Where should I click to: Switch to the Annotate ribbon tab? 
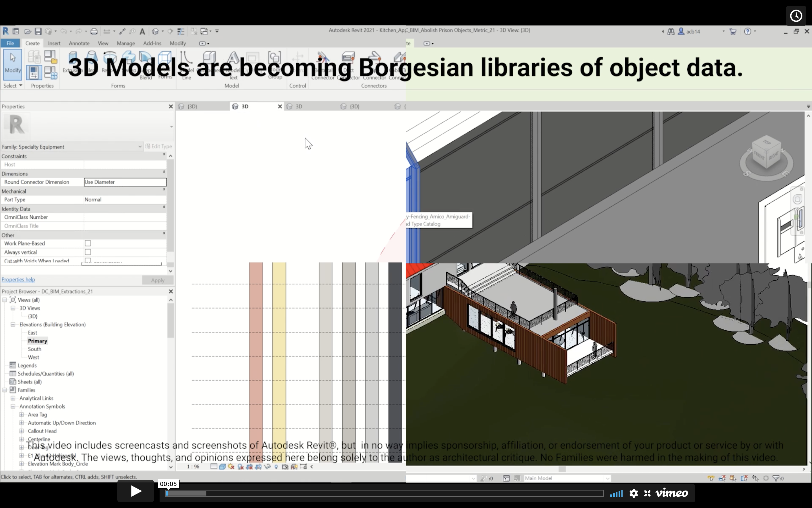point(79,43)
